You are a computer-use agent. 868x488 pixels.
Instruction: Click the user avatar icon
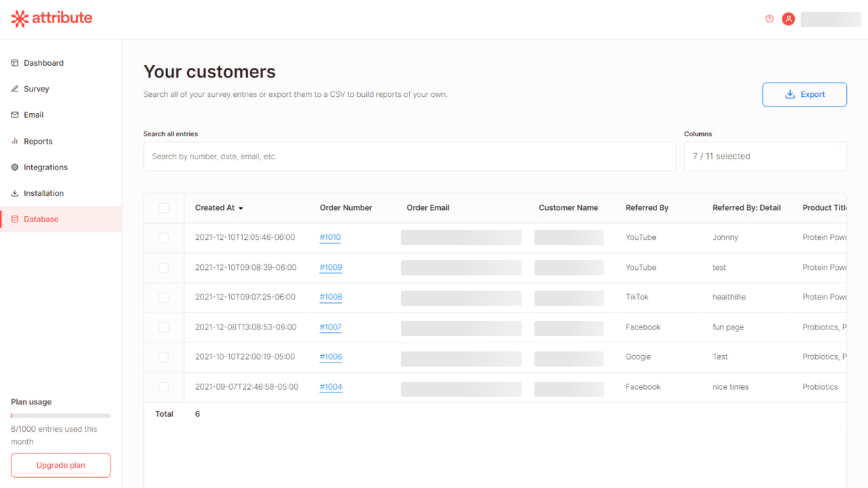coord(788,19)
